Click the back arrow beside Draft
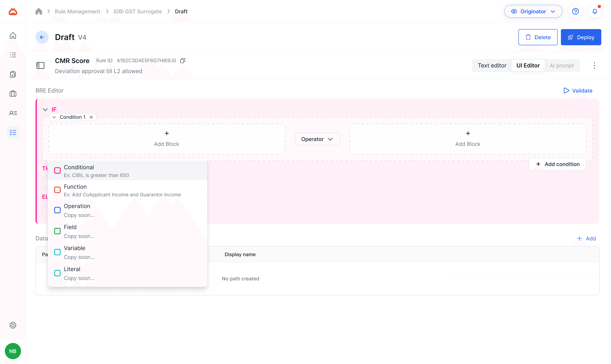The image size is (611, 364). 42,37
